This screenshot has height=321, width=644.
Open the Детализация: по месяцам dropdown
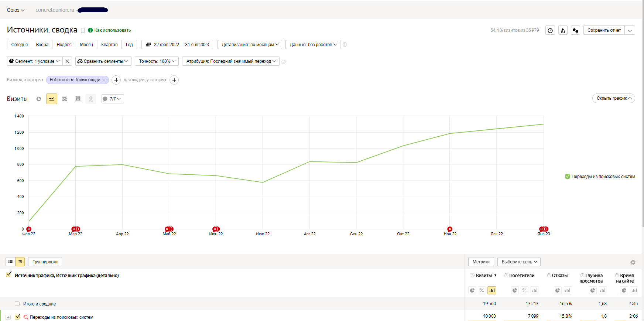(250, 45)
